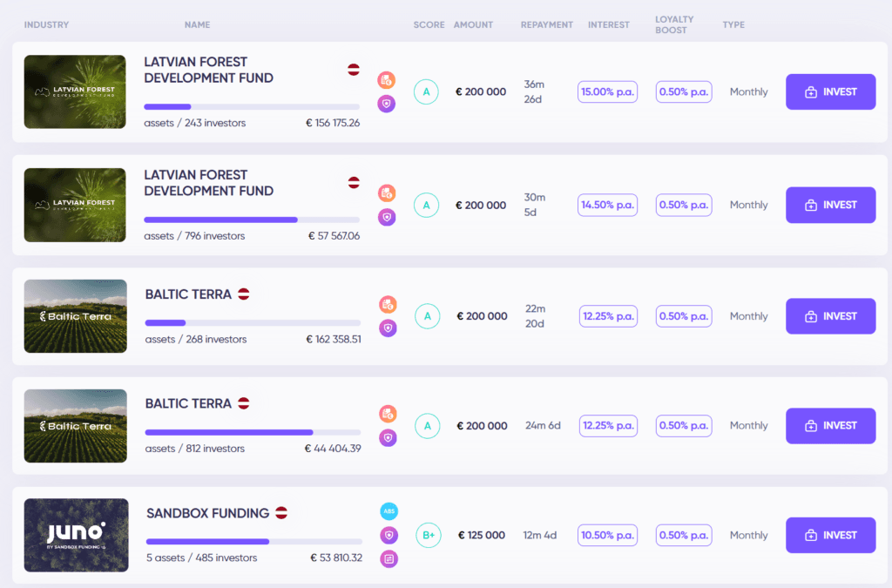
Task: Click the purple shield icon in the 15.00% p.a. row
Action: [386, 104]
